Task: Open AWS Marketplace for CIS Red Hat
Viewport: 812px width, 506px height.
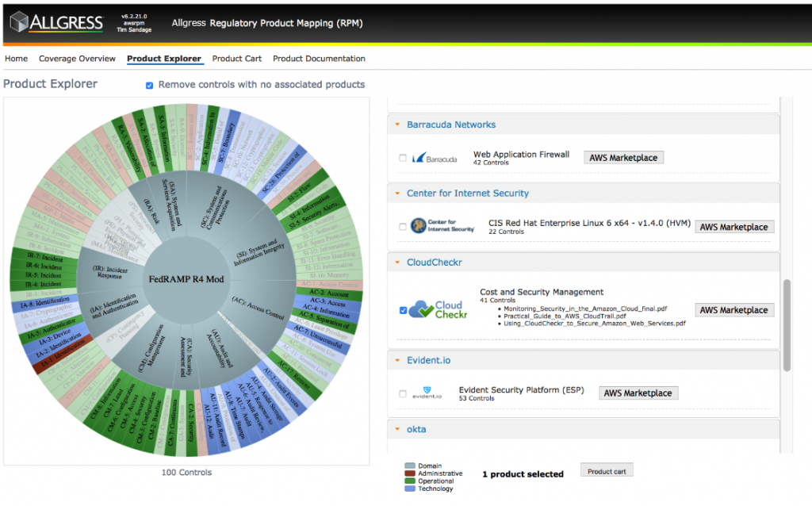Action: (733, 227)
